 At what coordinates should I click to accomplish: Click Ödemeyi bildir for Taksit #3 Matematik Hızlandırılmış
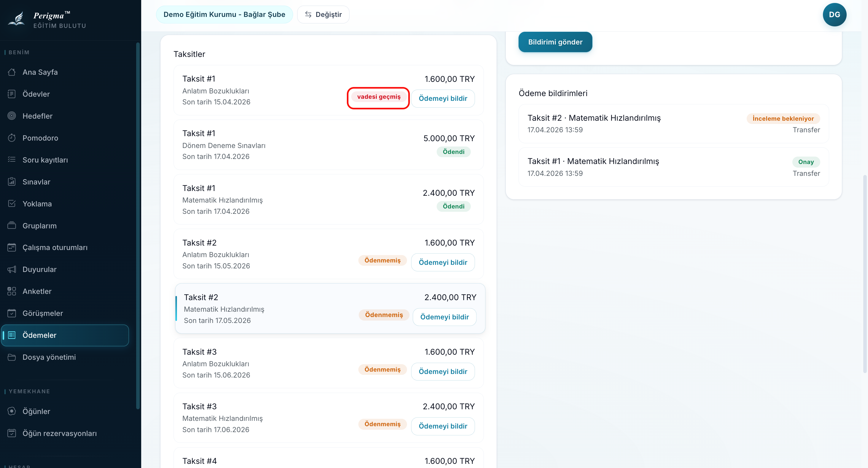pyautogui.click(x=443, y=426)
